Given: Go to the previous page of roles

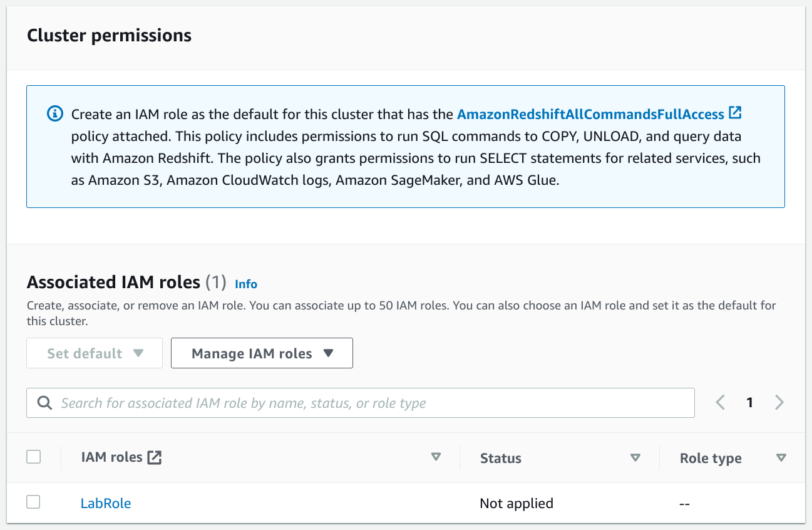Looking at the screenshot, I should pyautogui.click(x=720, y=402).
